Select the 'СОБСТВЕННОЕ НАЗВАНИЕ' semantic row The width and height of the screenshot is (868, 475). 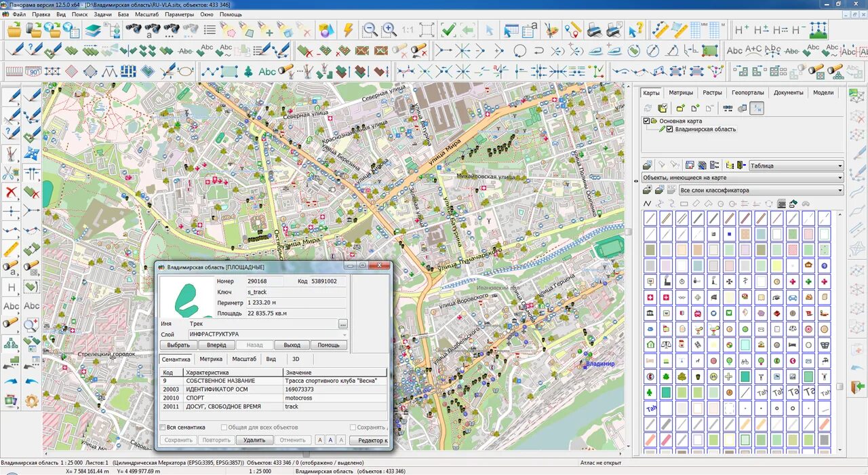(x=274, y=381)
